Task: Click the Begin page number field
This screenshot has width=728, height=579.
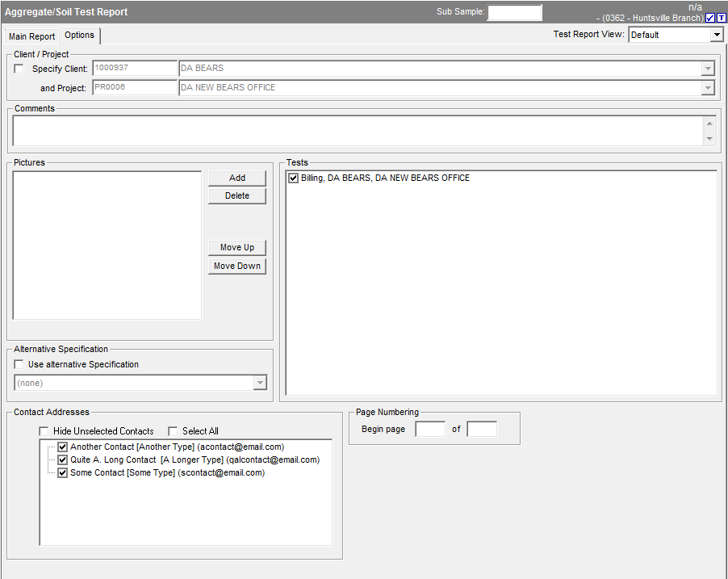Action: [429, 429]
